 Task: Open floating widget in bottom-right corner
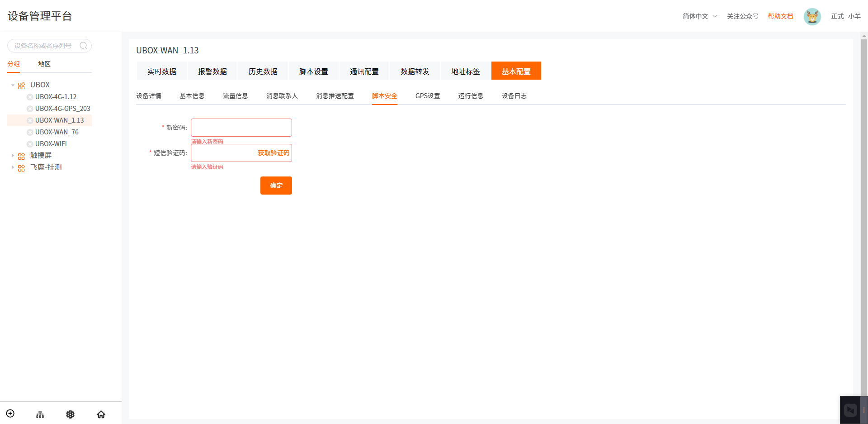pos(850,410)
